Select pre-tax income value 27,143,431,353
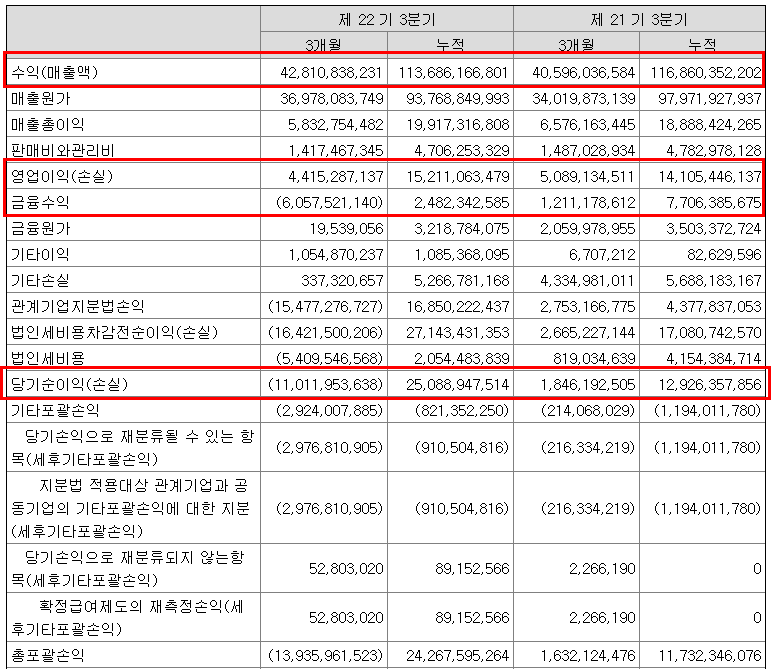 pos(457,333)
